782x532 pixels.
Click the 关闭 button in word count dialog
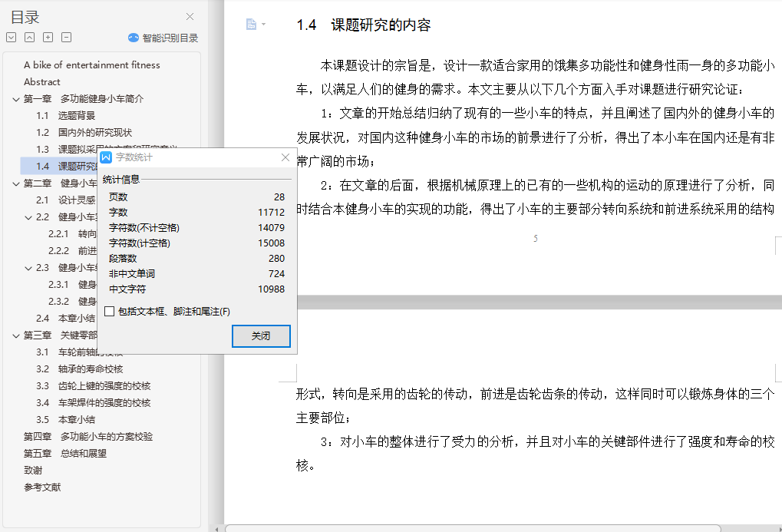261,336
